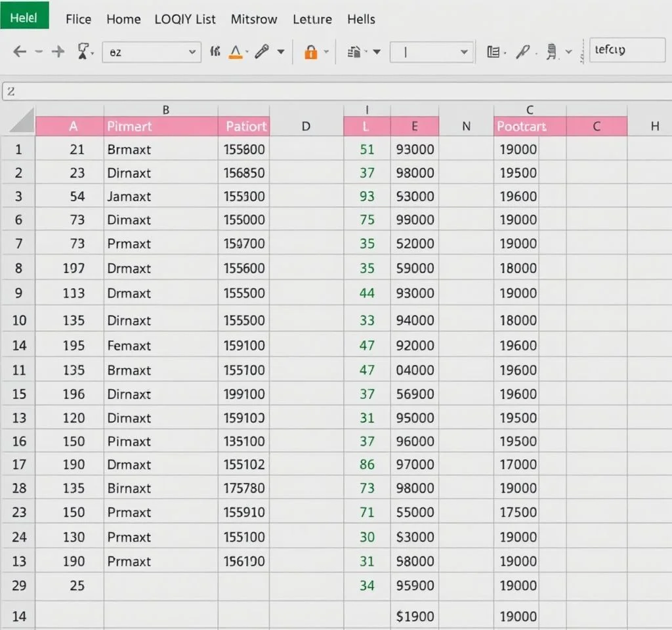
Task: Click the orange lock icon
Action: click(310, 52)
